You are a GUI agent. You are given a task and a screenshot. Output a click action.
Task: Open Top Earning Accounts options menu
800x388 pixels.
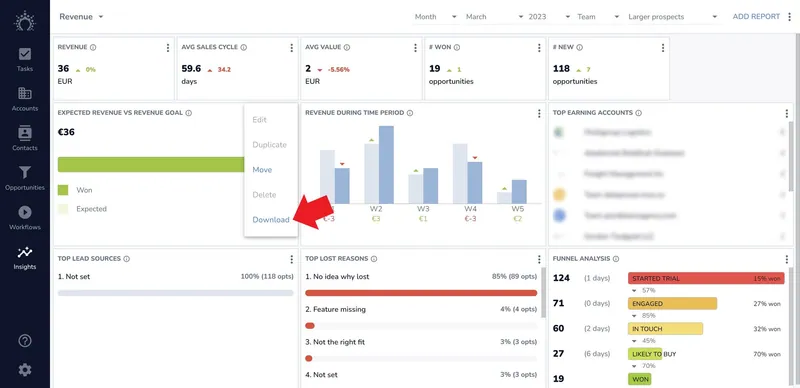coord(786,113)
